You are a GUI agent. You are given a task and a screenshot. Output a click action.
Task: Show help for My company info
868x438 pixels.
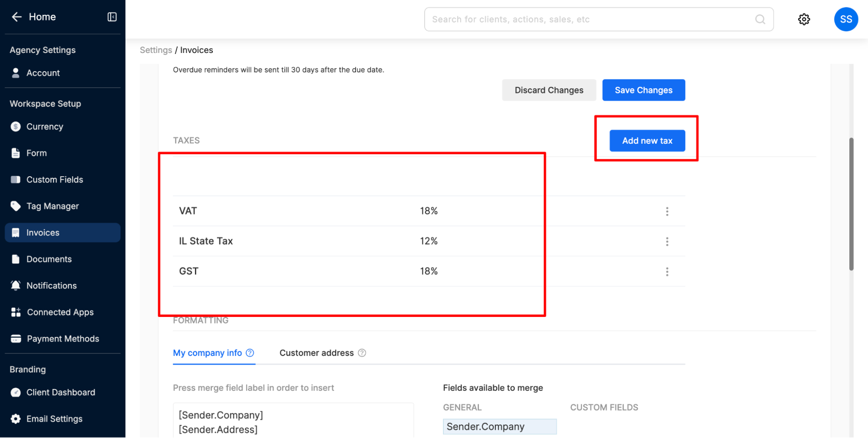coord(250,353)
